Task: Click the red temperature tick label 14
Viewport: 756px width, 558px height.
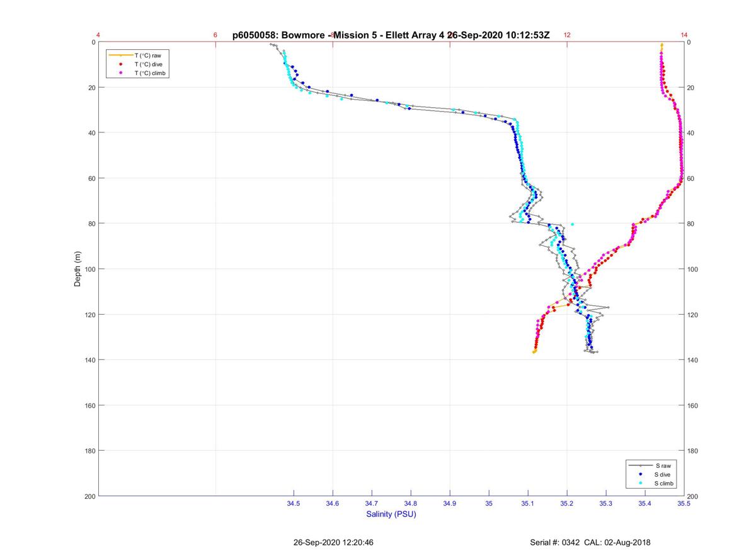Action: 684,35
